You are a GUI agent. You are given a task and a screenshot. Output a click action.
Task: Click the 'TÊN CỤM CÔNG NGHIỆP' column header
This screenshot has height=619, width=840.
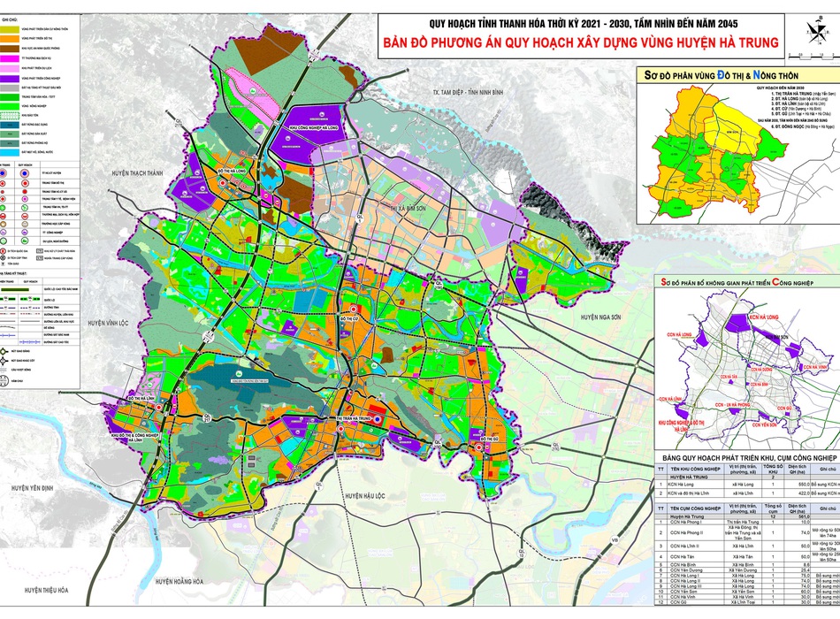click(x=695, y=508)
